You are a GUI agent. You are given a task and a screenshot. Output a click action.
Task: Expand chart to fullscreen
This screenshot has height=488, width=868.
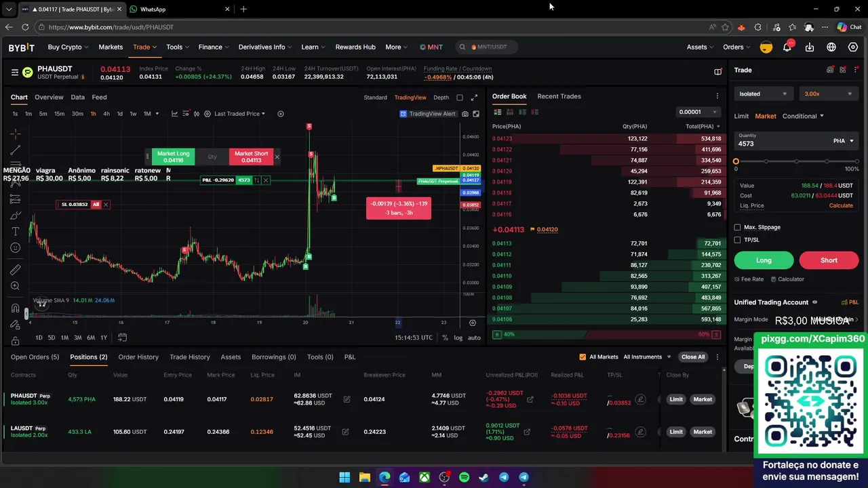coord(474,97)
